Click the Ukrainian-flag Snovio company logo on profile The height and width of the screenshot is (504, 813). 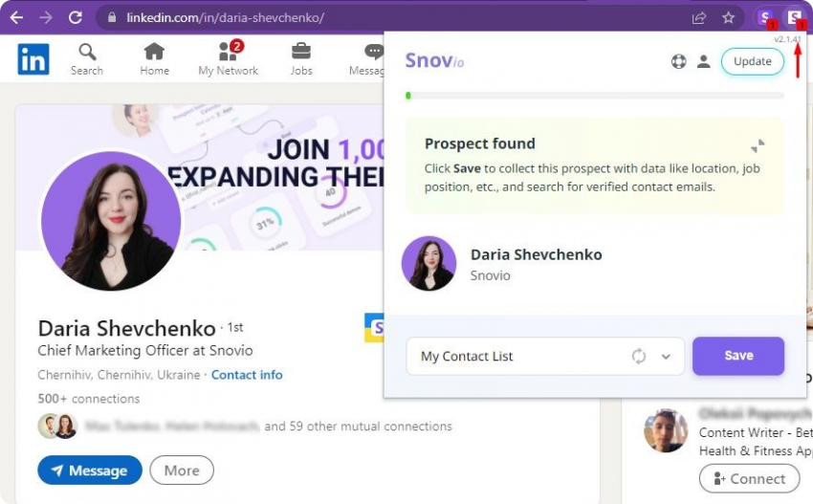(x=374, y=328)
